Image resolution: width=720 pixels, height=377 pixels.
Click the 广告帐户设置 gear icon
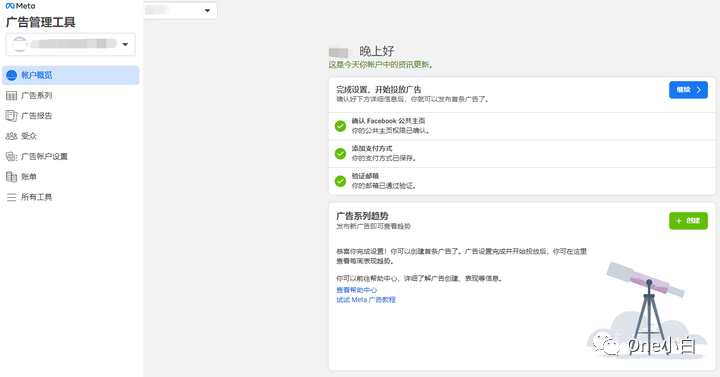click(x=11, y=157)
